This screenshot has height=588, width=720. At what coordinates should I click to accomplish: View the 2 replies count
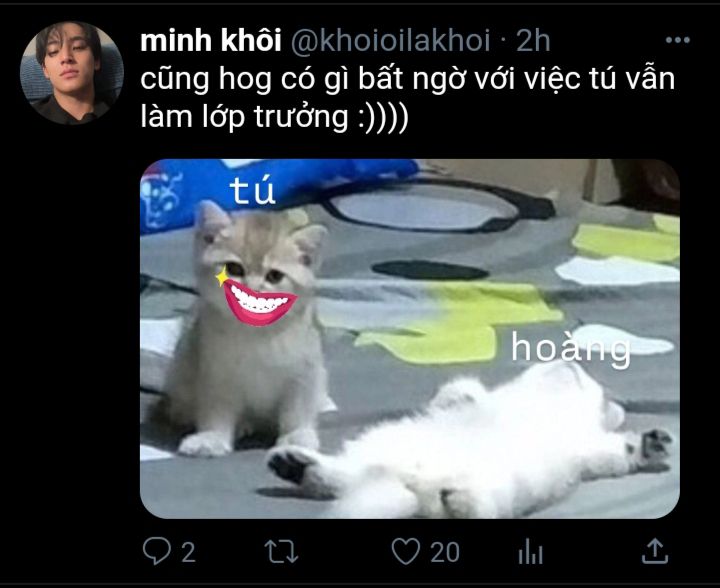pos(188,552)
